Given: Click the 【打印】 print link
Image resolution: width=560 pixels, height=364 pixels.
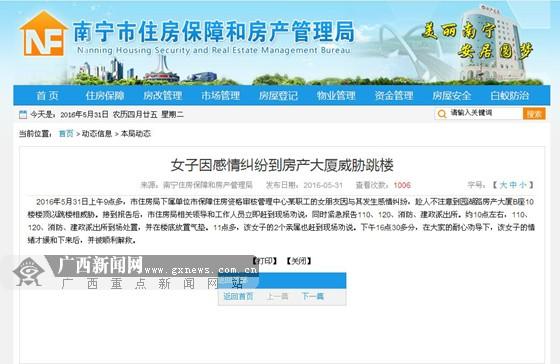Looking at the screenshot, I should pyautogui.click(x=264, y=261).
